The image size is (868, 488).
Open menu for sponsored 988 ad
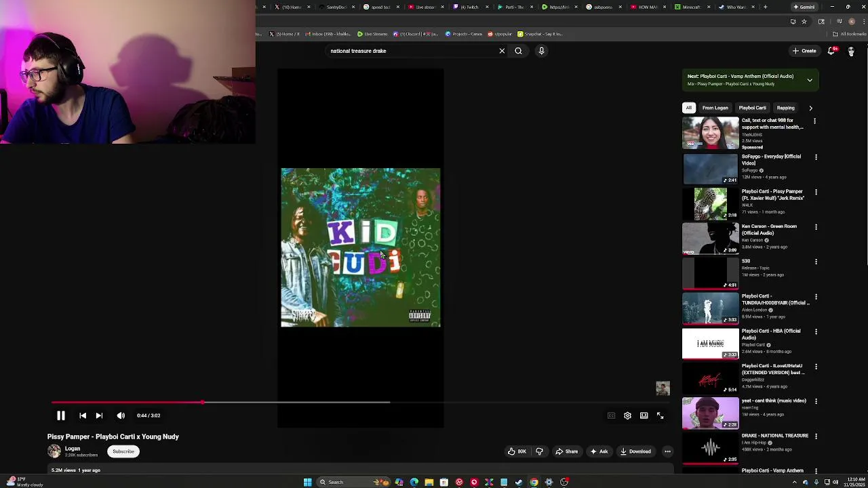pyautogui.click(x=814, y=121)
